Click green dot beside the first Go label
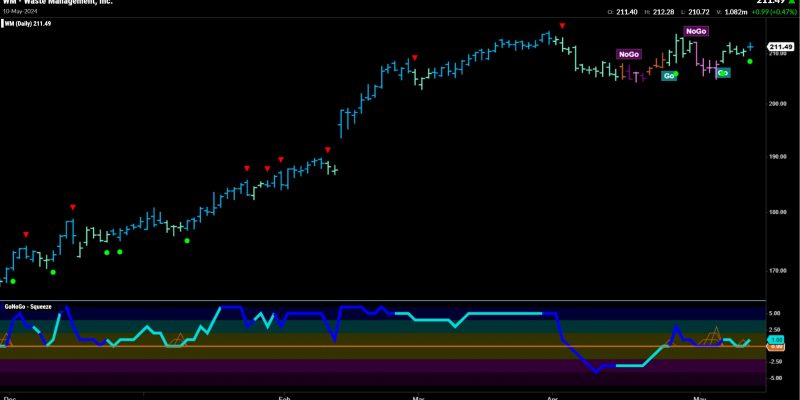Viewport: 800px width, 400px height. click(676, 74)
